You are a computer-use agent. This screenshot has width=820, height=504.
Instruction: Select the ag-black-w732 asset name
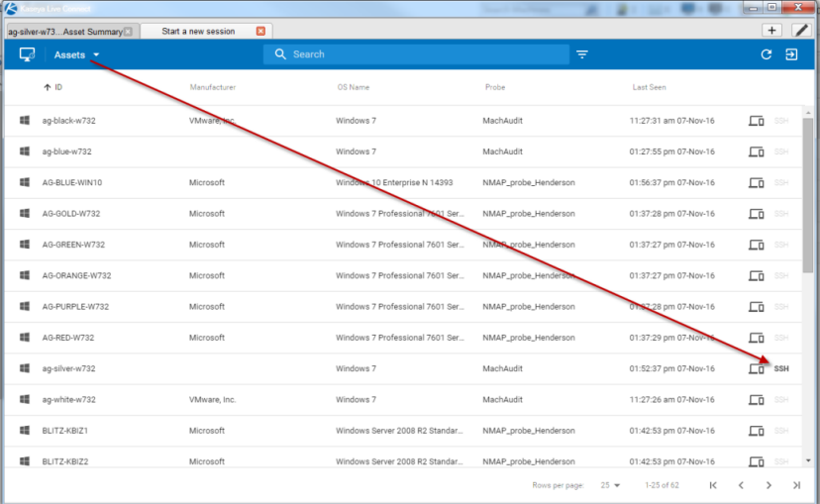pos(69,121)
